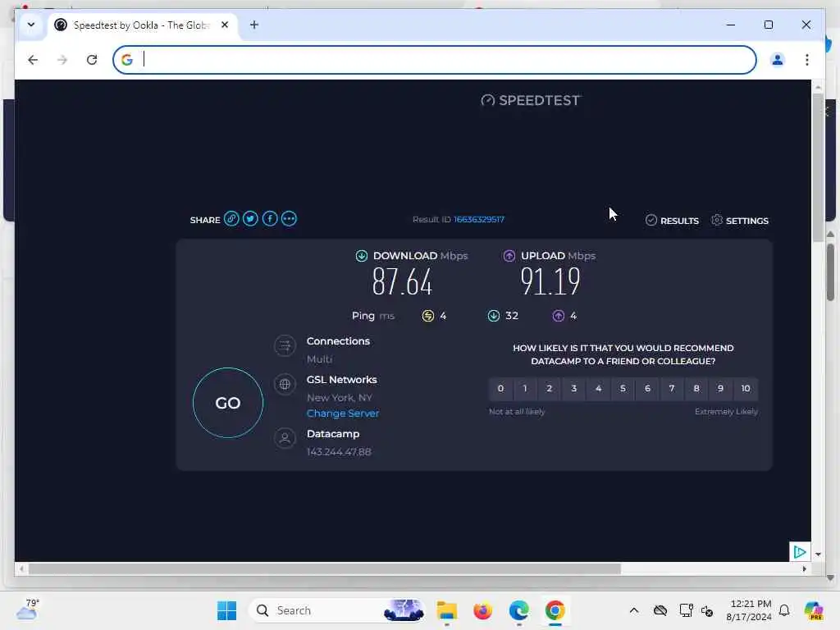840x630 pixels.
Task: Open Copilot preview from taskbar
Action: tap(814, 610)
